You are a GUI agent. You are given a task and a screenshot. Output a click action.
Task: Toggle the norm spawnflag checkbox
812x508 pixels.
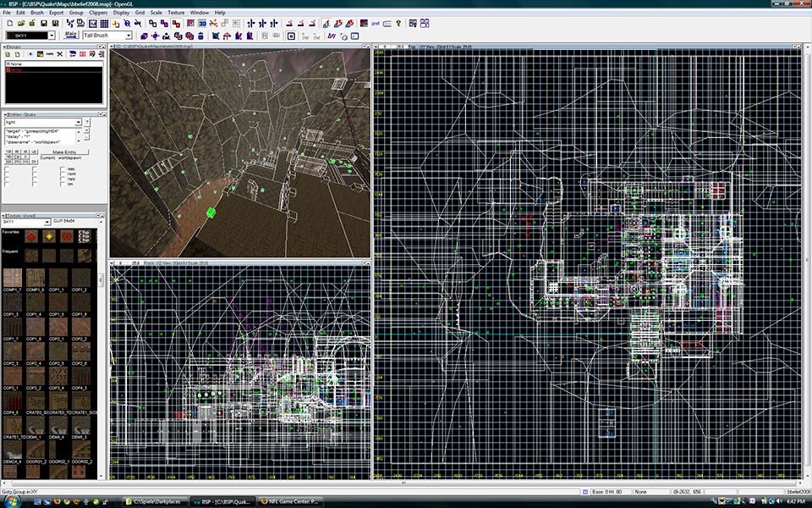point(63,173)
